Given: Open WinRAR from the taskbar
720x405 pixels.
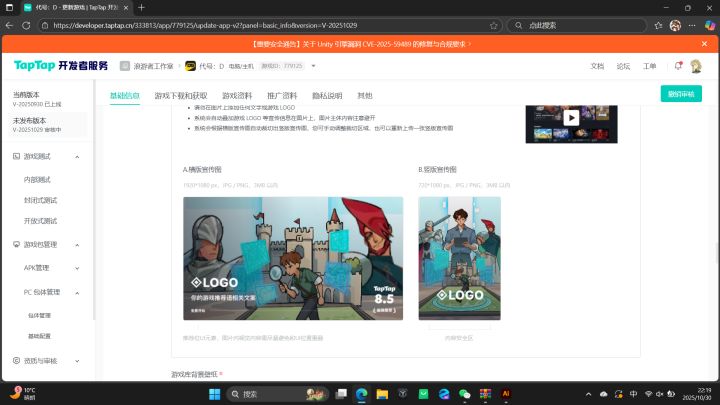Looking at the screenshot, I should tap(485, 394).
